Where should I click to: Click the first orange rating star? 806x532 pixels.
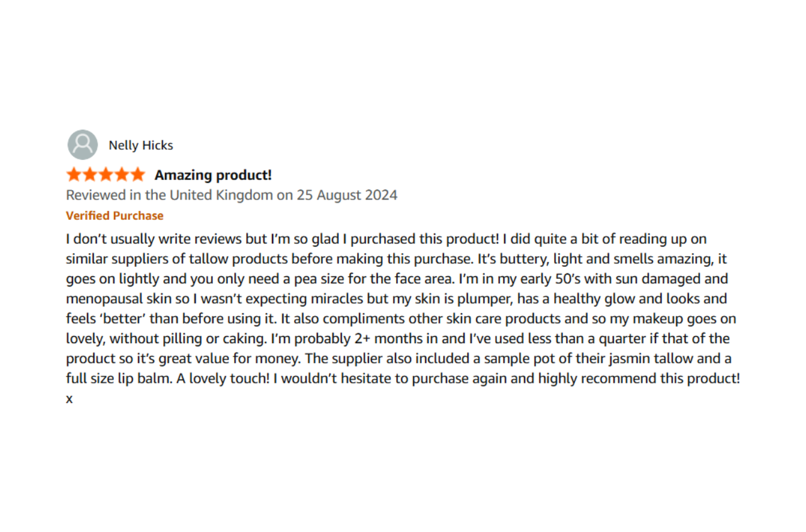(x=74, y=174)
